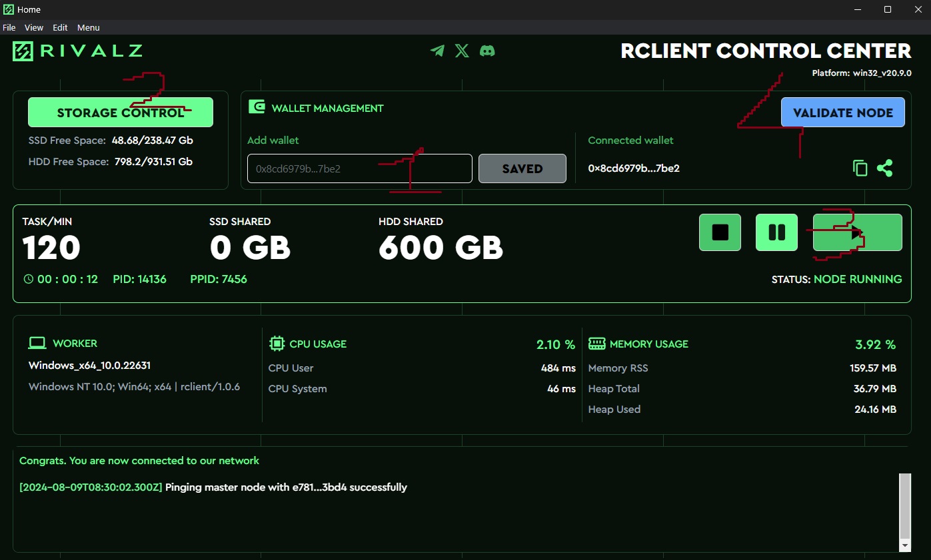Click the log panel scrollbar thumb
Viewport: 931px width, 560px height.
coord(904,506)
